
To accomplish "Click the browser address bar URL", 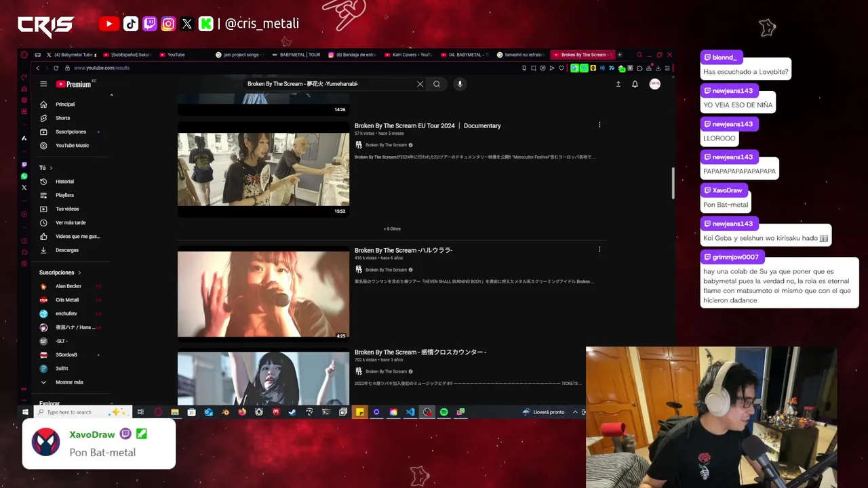I will (102, 68).
